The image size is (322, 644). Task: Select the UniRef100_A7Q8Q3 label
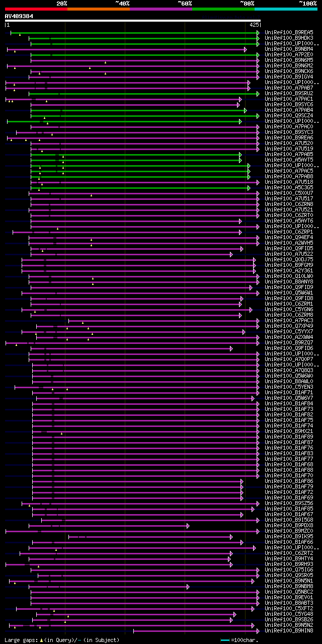(289, 370)
